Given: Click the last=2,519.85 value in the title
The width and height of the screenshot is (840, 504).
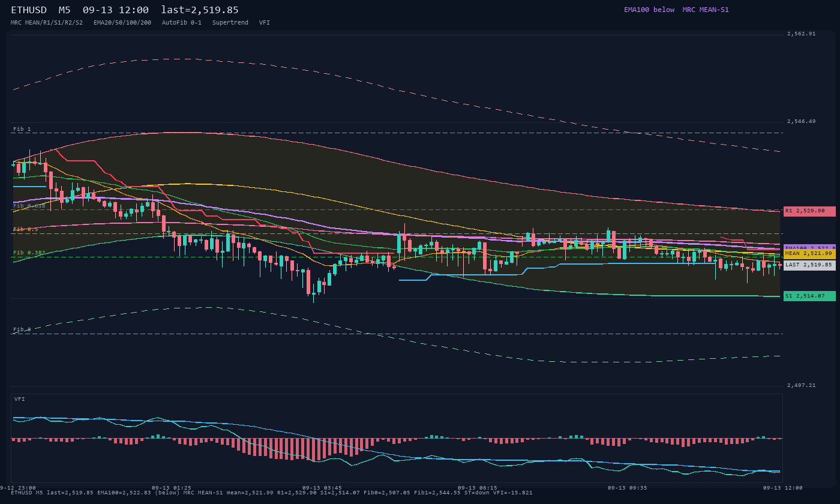Looking at the screenshot, I should (200, 10).
